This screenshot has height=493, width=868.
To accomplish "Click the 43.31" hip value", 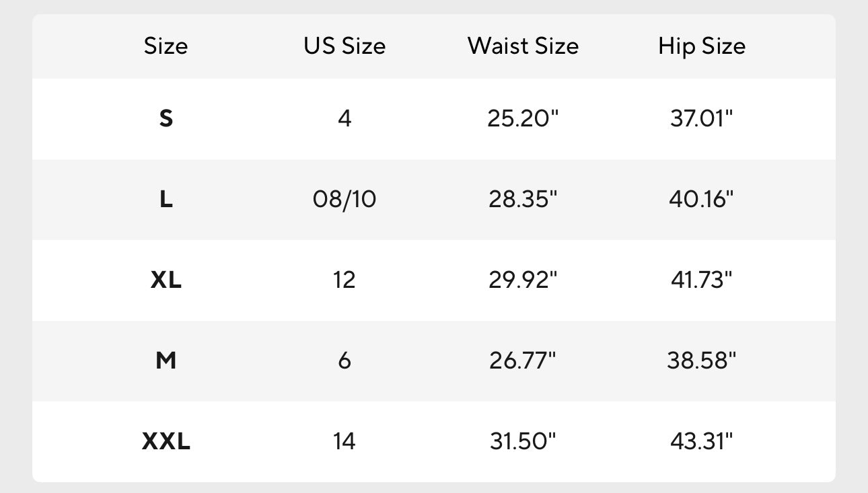I will (702, 441).
